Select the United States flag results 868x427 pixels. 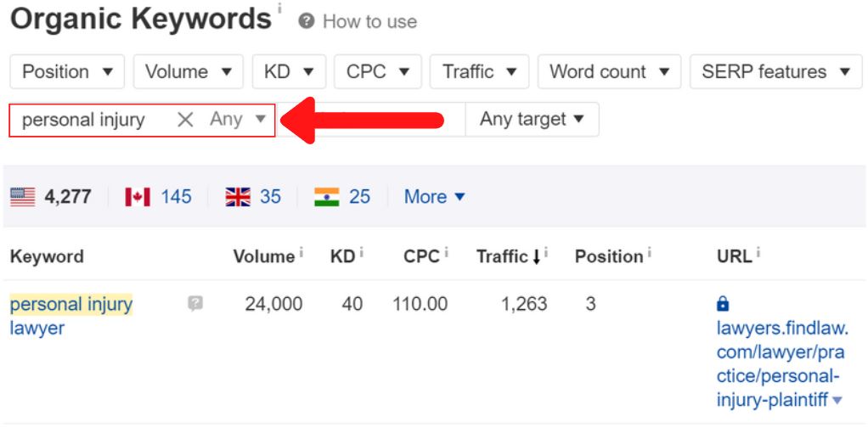pos(23,197)
